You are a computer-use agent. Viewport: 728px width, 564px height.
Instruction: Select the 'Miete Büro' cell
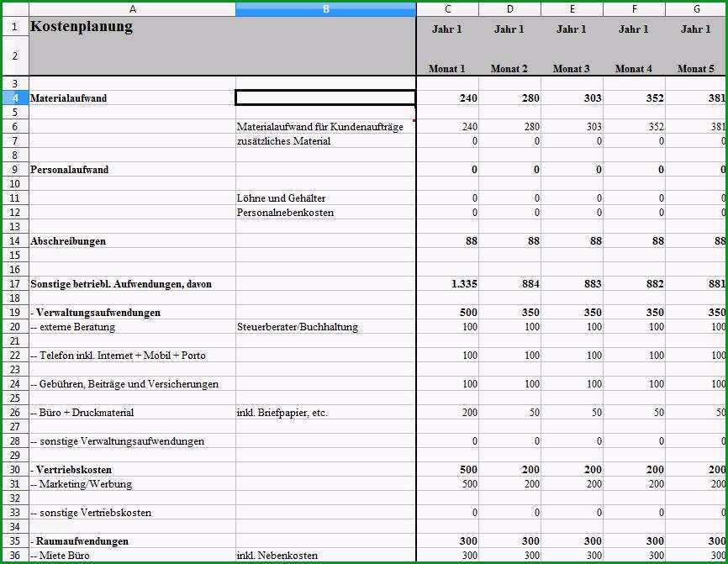[132, 556]
